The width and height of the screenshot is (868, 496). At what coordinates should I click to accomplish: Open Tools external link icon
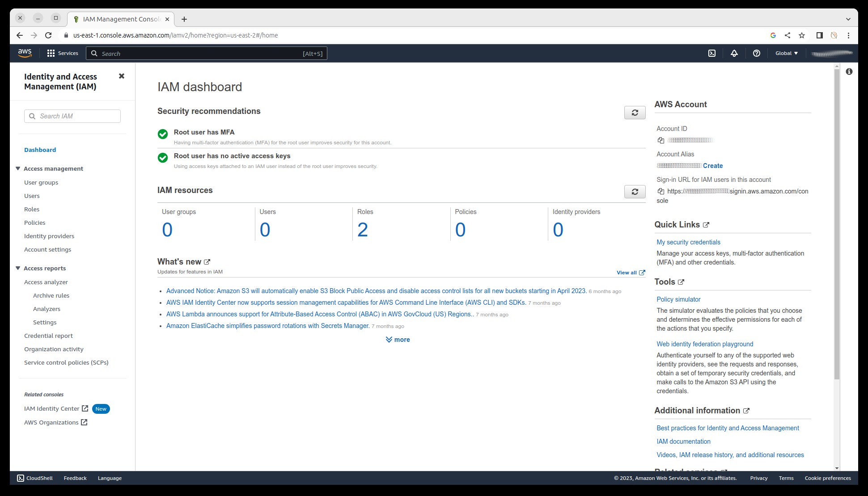coord(681,282)
